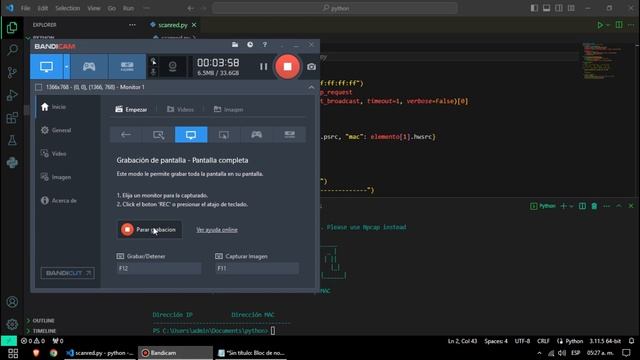Image resolution: width=640 pixels, height=360 pixels.
Task: Open Run menu in VS Code
Action: [x=128, y=8]
